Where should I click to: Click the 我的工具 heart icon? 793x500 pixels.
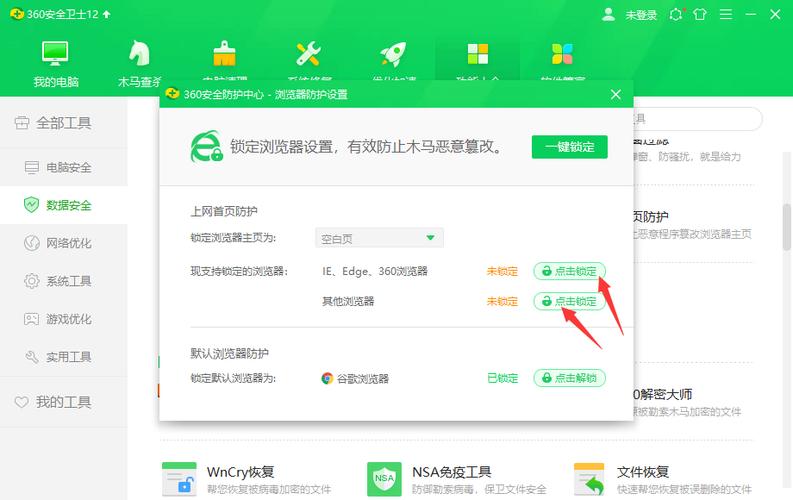(21, 402)
